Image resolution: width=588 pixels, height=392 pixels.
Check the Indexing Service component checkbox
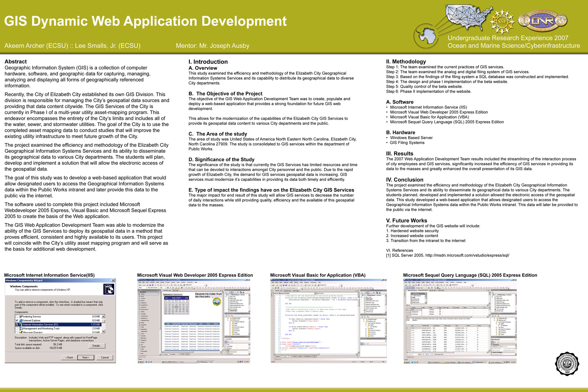tap(17, 316)
